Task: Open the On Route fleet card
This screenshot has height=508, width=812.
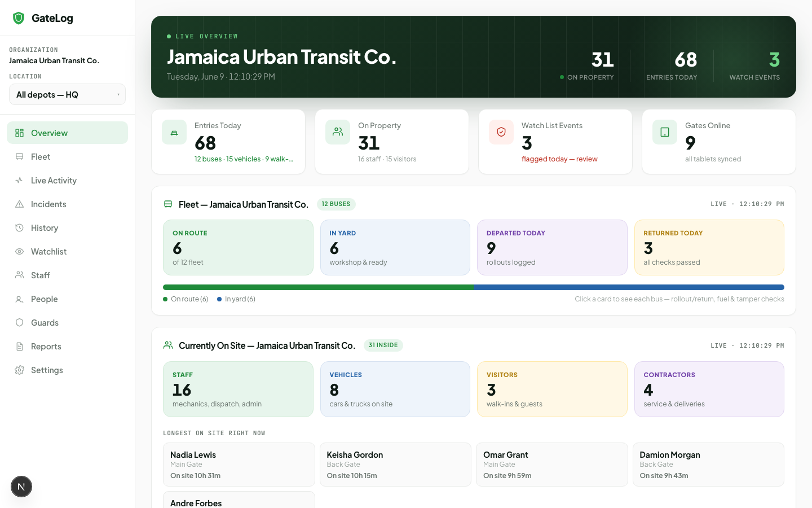Action: 238,247
